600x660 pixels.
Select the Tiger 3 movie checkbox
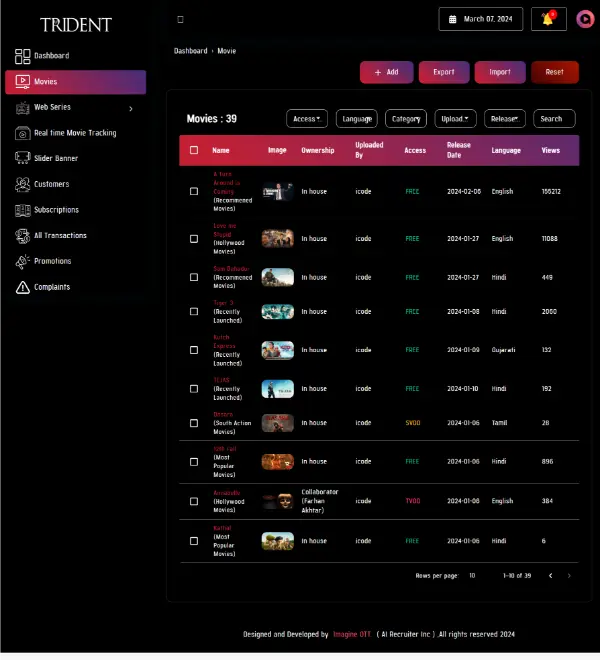point(194,312)
